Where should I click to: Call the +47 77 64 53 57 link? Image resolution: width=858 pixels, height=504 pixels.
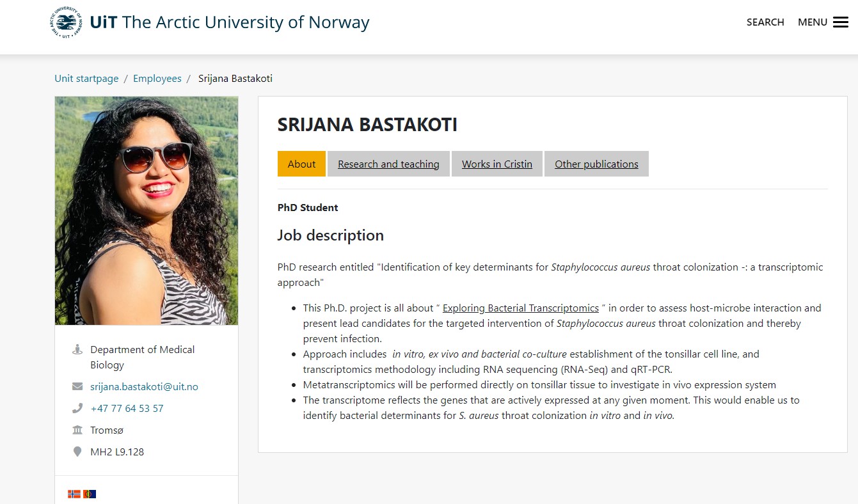[127, 408]
